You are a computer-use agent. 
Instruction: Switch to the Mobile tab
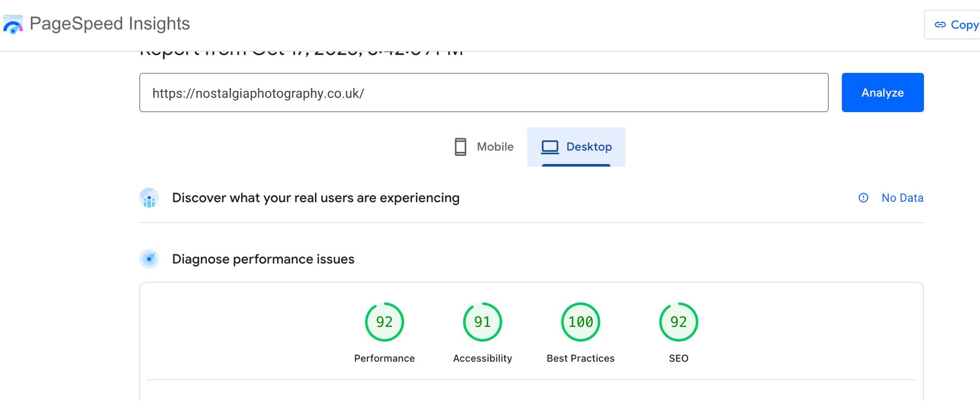pyautogui.click(x=484, y=147)
